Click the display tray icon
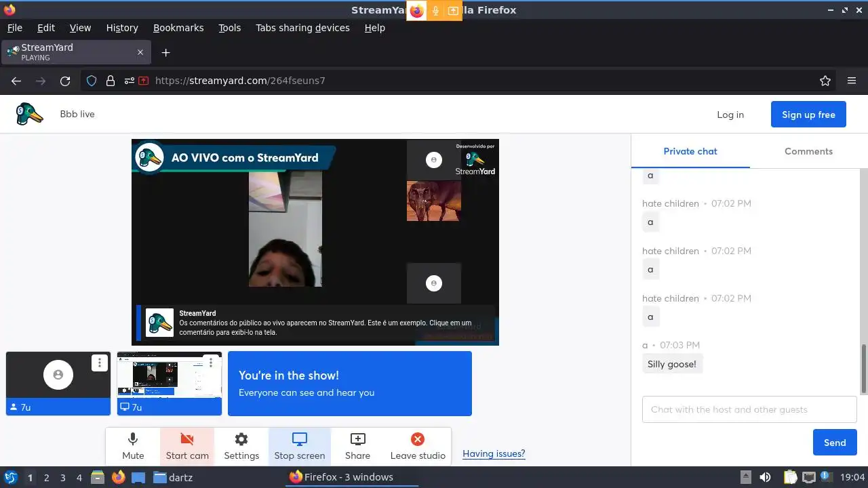The width and height of the screenshot is (868, 488). point(809,477)
